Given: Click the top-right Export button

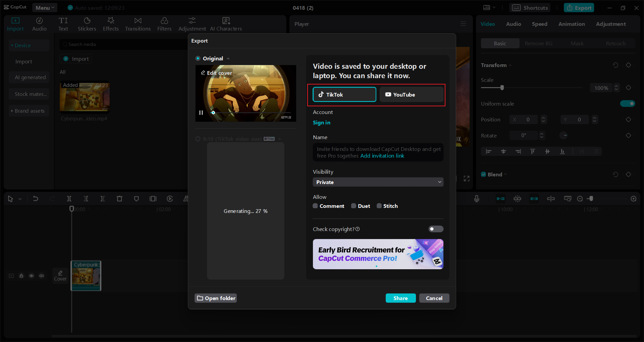Looking at the screenshot, I should click(579, 8).
